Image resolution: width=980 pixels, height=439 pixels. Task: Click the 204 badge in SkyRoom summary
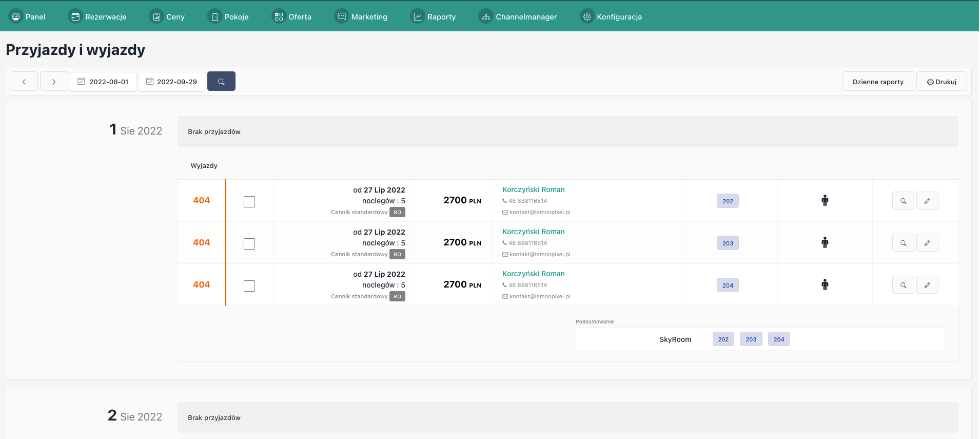click(x=779, y=339)
